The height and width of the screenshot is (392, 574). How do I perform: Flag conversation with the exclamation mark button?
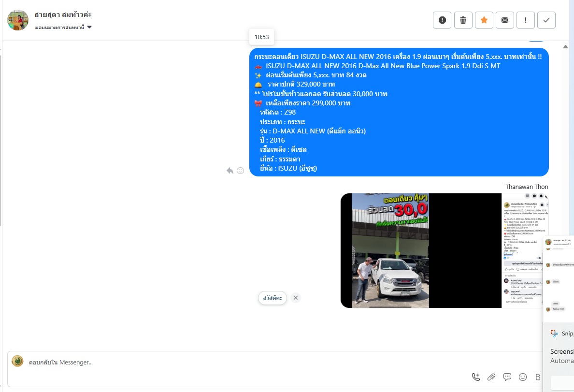point(526,20)
